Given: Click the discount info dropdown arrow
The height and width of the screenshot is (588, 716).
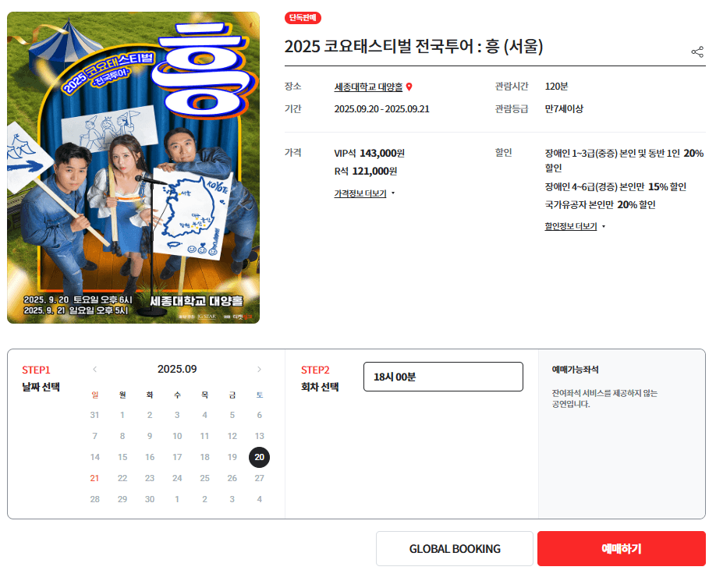Looking at the screenshot, I should pos(604,226).
